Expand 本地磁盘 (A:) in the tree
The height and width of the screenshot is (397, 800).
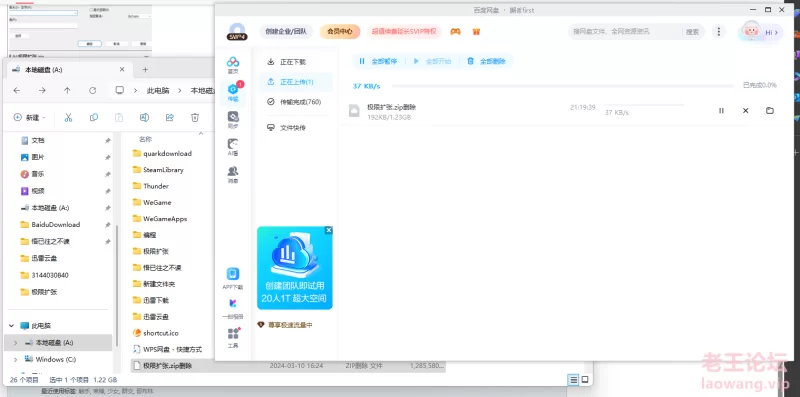pos(15,342)
